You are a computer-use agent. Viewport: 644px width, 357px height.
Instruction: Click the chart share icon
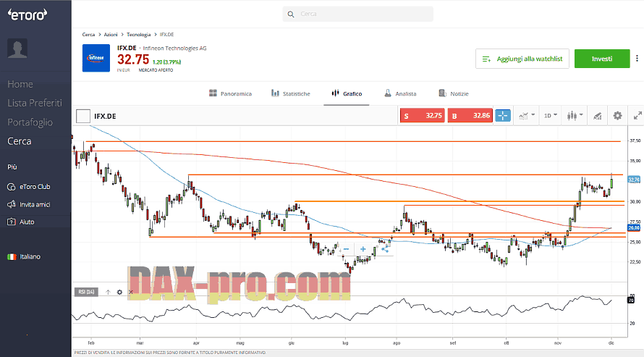[x=384, y=249]
